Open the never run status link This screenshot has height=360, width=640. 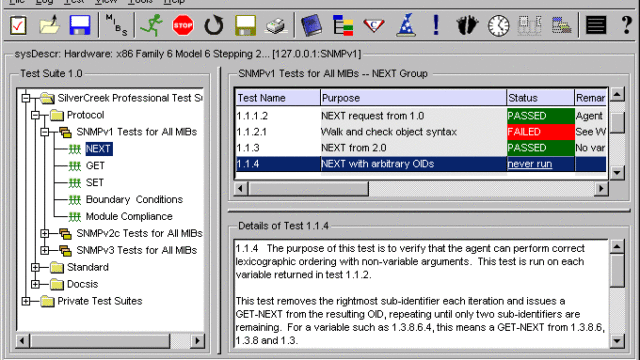click(x=530, y=164)
